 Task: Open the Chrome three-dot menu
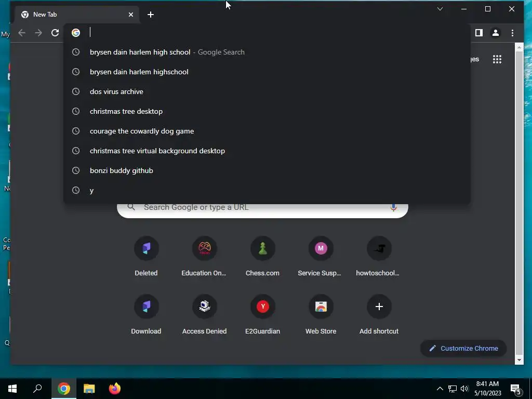pyautogui.click(x=512, y=33)
